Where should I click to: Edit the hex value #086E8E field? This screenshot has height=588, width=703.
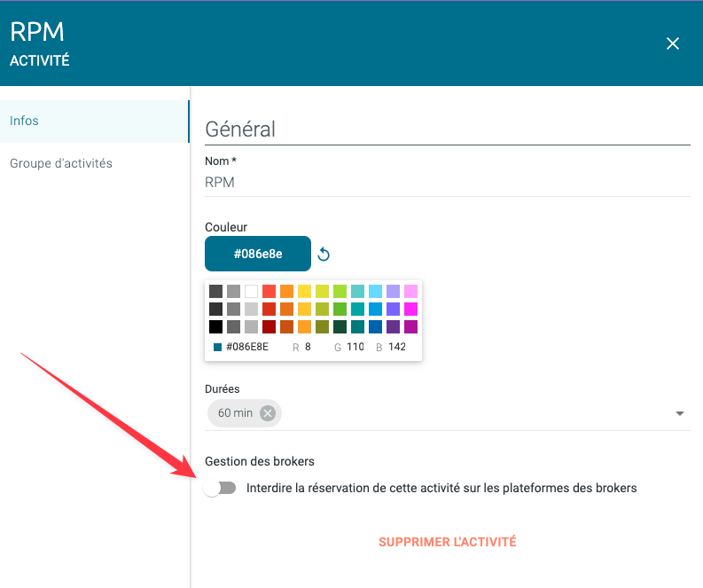247,347
